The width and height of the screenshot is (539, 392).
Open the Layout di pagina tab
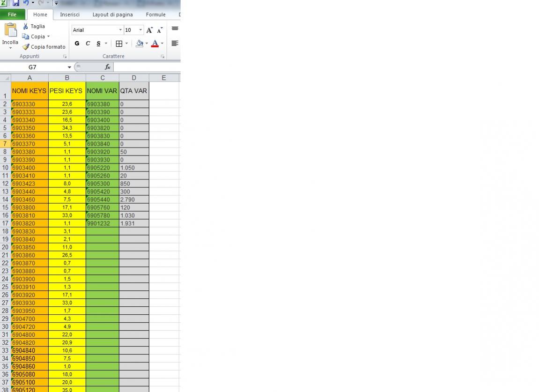pos(112,15)
